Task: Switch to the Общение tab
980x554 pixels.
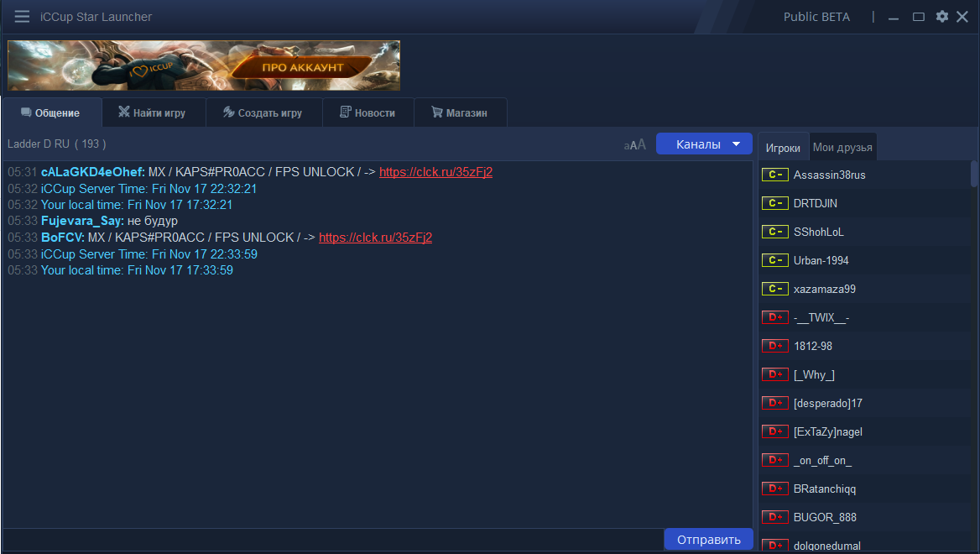Action: (x=52, y=112)
